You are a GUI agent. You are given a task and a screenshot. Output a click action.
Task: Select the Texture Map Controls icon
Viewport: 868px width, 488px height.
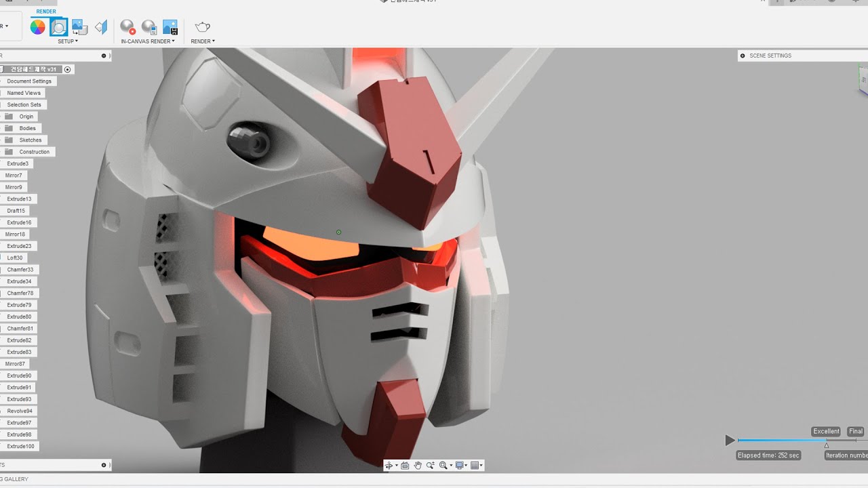(x=101, y=27)
